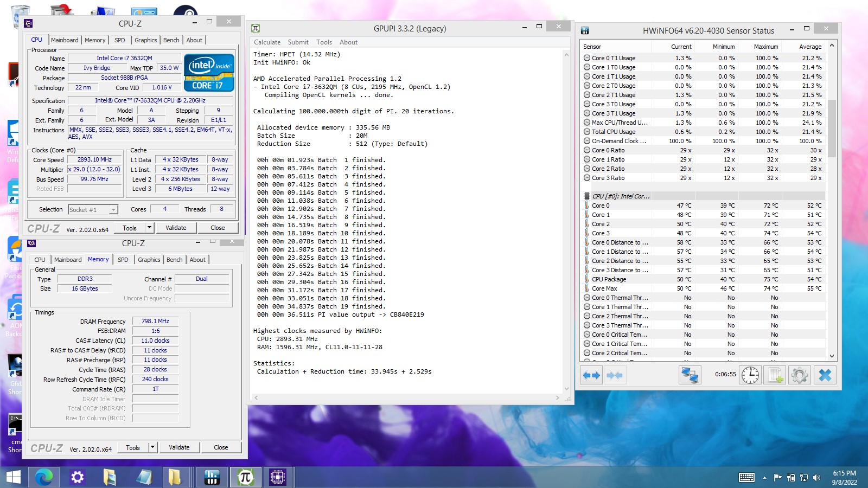
Task: Open HWiNFO sensor settings gear icon
Action: coord(800,375)
